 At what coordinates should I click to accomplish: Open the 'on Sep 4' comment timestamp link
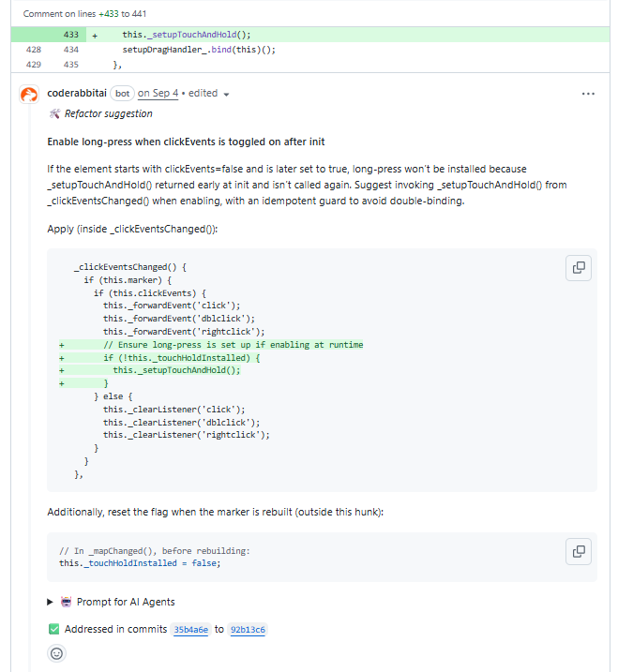pos(158,94)
